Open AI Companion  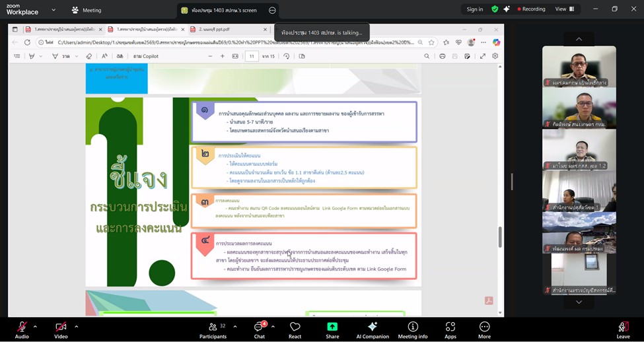pos(373,329)
